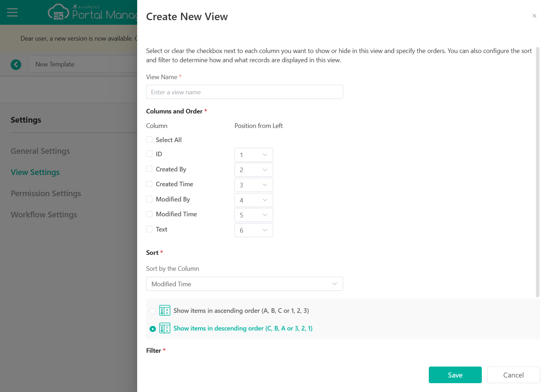549x392 pixels.
Task: Open the Sort by the Column dropdown
Action: [x=244, y=284]
